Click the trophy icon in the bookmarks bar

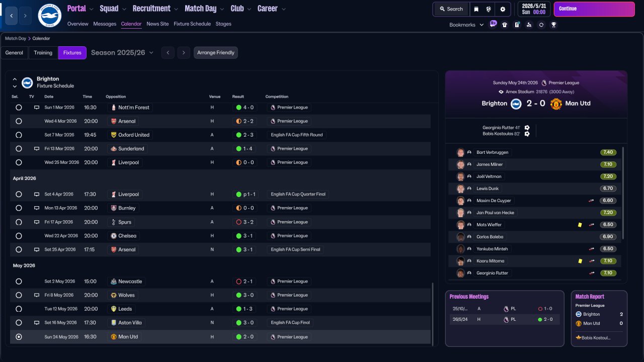[553, 25]
